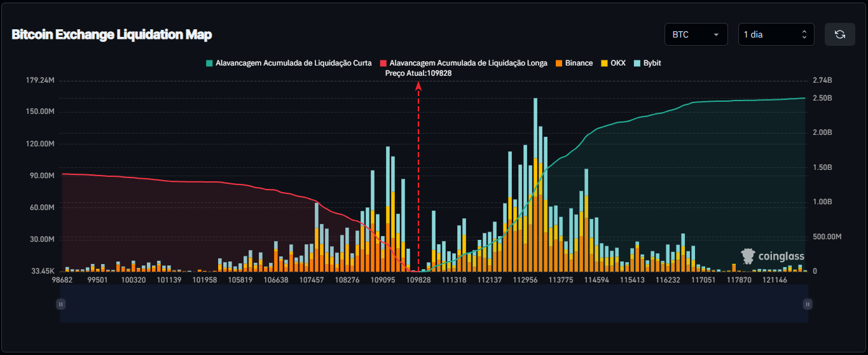Click the 109828 x-axis price label
868x355 pixels.
pyautogui.click(x=418, y=279)
